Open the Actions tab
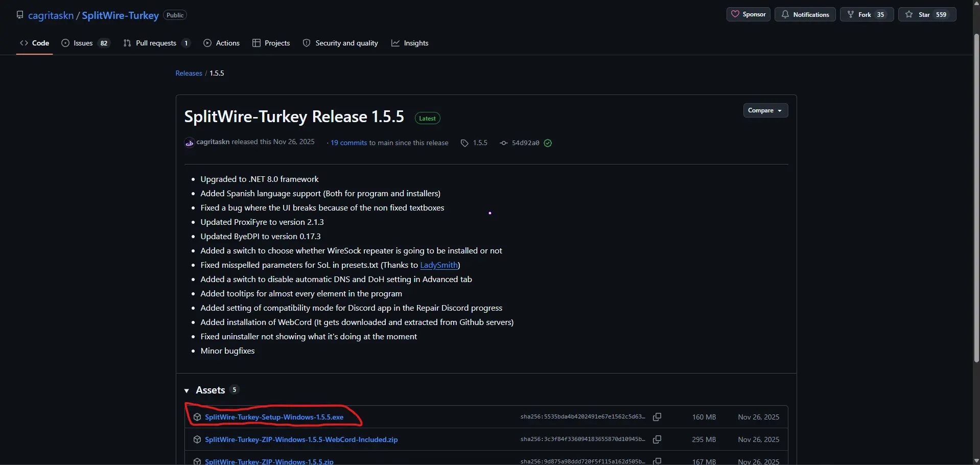The width and height of the screenshot is (980, 465). (222, 43)
